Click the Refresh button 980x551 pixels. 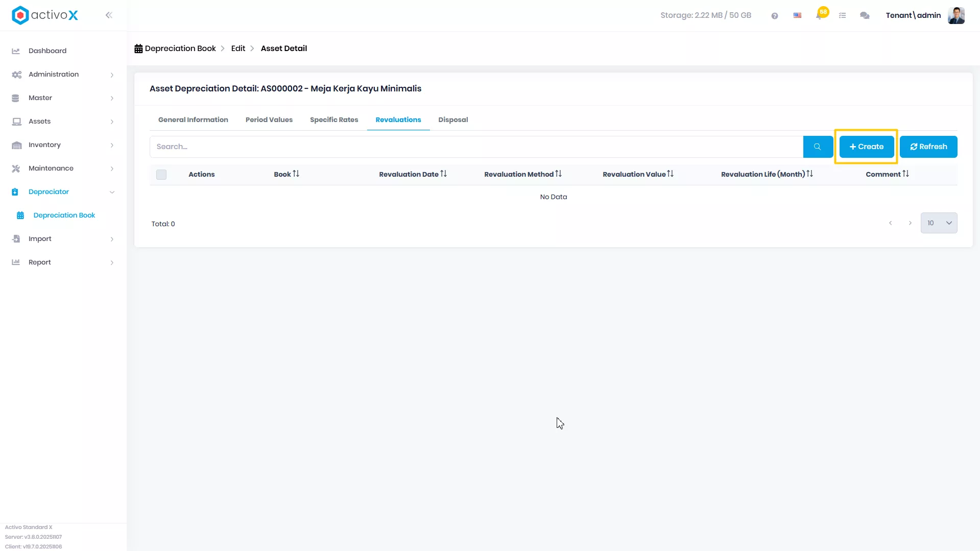point(928,147)
